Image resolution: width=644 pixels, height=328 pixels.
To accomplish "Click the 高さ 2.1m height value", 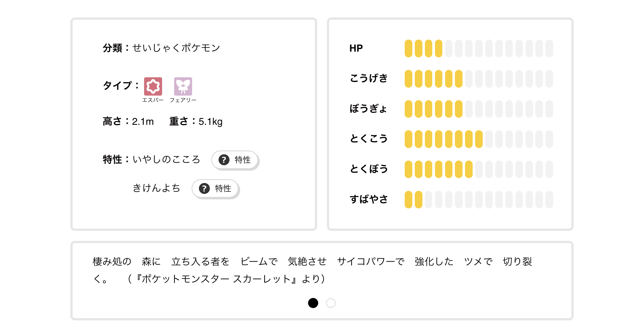I will (143, 122).
